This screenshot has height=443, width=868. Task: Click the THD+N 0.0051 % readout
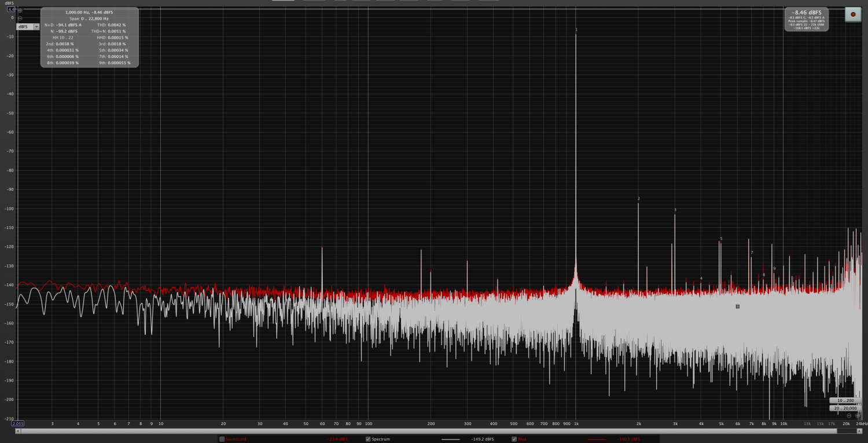pos(108,31)
